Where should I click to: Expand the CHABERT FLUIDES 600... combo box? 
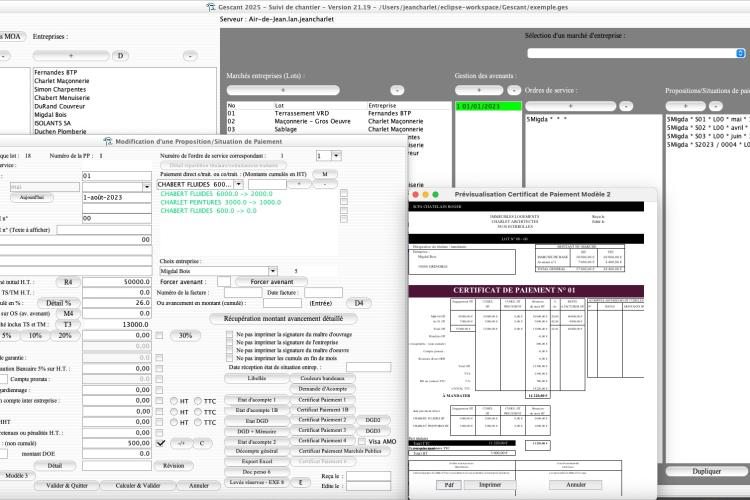tap(238, 184)
